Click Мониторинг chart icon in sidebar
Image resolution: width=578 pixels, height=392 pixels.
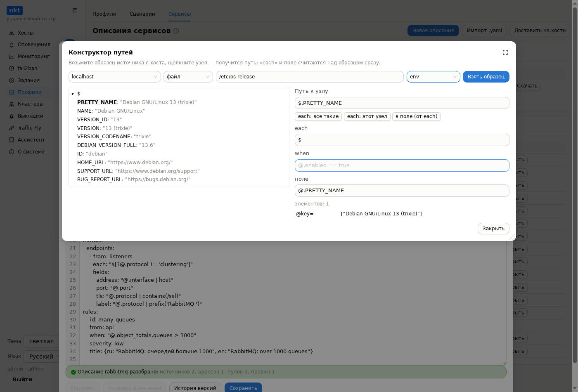(x=12, y=57)
